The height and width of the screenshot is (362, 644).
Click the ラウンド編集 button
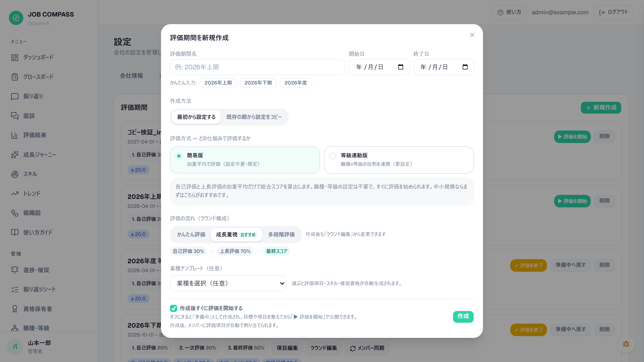click(324, 348)
